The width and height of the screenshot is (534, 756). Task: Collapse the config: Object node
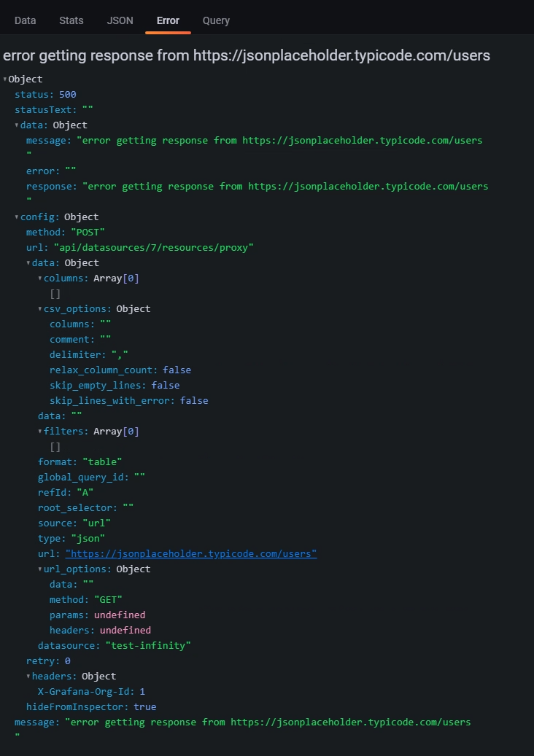click(17, 217)
